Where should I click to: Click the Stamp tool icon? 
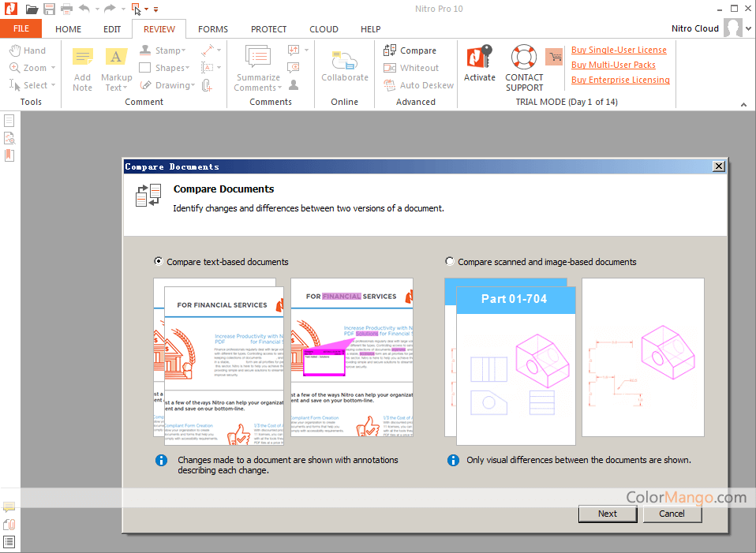(x=145, y=50)
